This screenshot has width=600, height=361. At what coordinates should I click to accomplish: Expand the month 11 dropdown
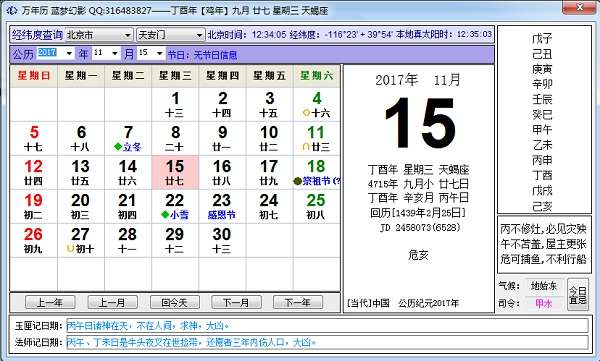[106, 53]
